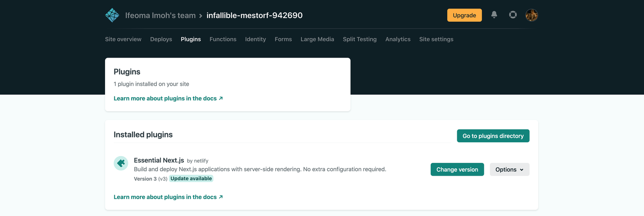644x216 pixels.
Task: Click Go to plugins directory button
Action: [493, 136]
